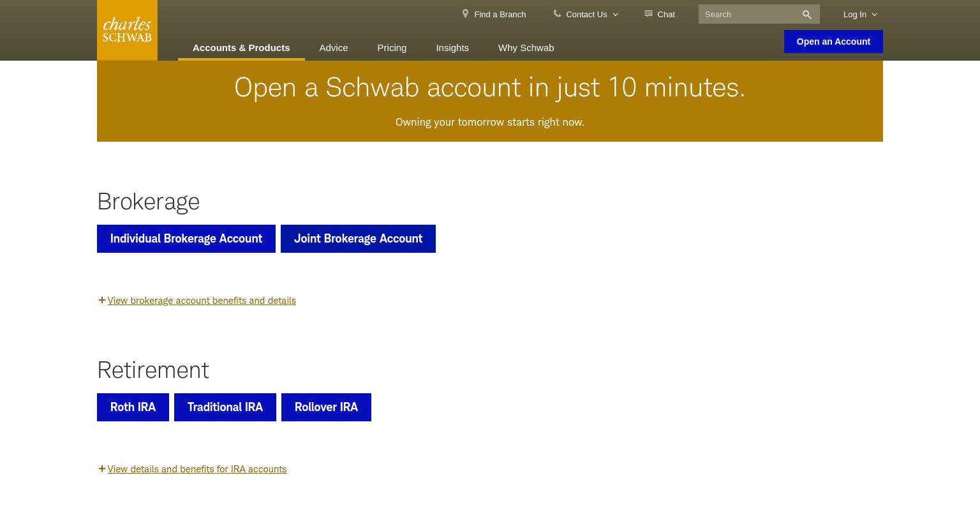
Task: Click the Log In text
Action: click(855, 15)
